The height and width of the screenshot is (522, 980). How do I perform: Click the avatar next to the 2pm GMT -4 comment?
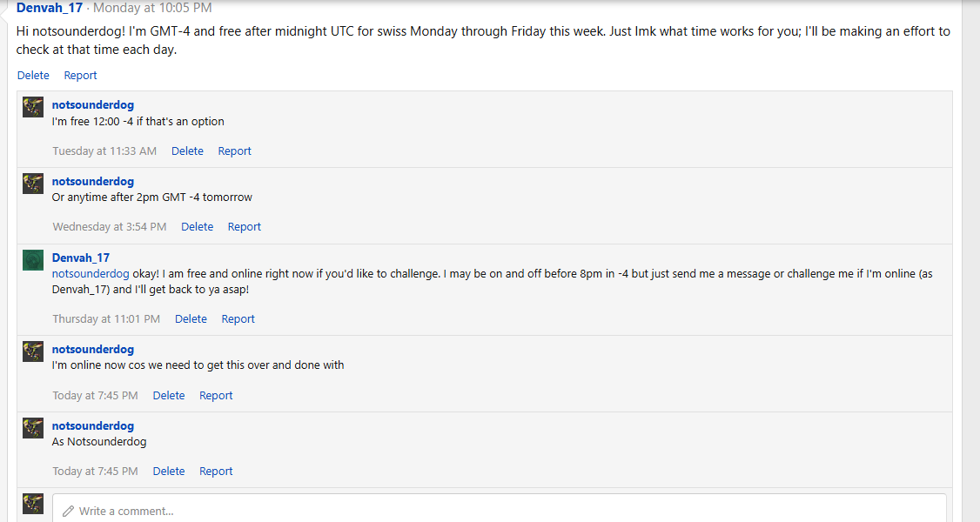[33, 184]
